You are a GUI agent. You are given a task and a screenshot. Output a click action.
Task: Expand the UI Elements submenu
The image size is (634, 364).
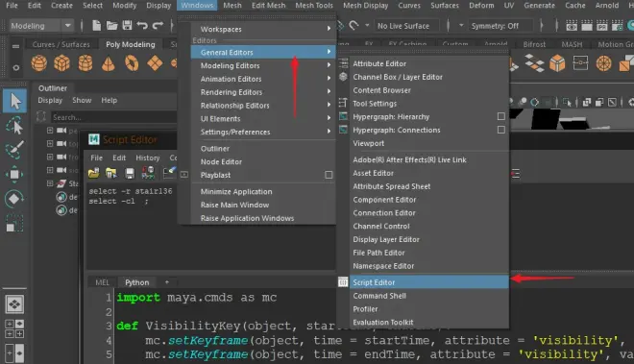tap(263, 118)
